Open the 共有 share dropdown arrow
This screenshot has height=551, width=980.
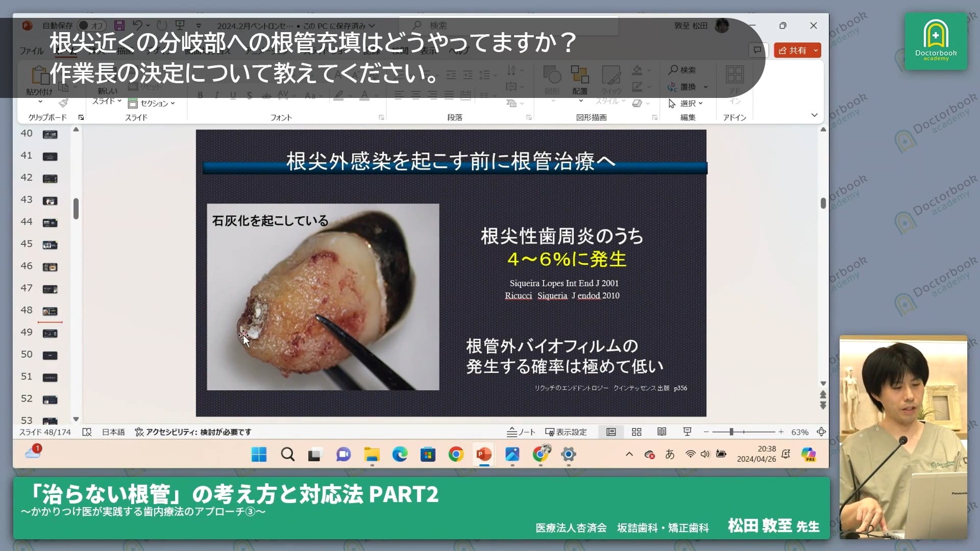point(816,50)
